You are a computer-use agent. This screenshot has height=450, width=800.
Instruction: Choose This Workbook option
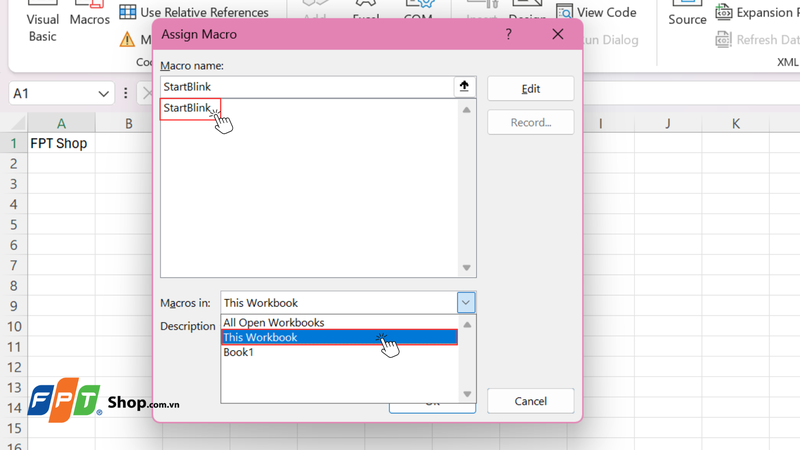pyautogui.click(x=339, y=337)
